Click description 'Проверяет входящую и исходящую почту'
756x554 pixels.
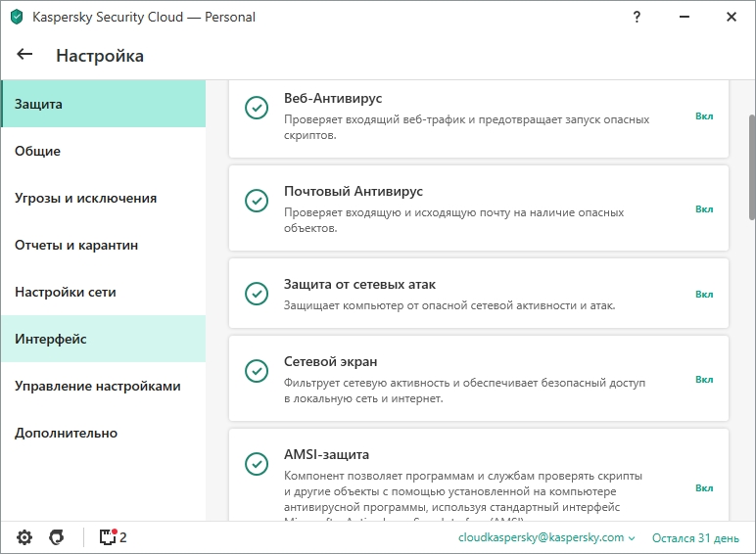pos(453,219)
